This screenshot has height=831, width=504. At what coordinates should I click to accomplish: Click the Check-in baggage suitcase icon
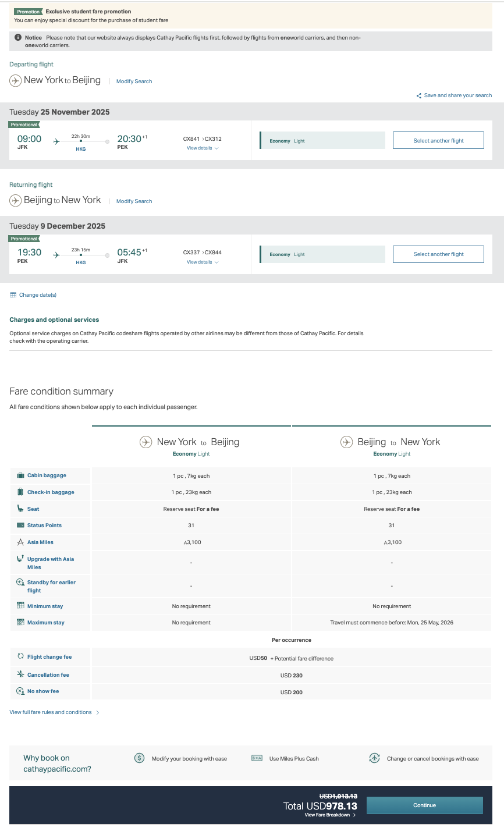[21, 492]
